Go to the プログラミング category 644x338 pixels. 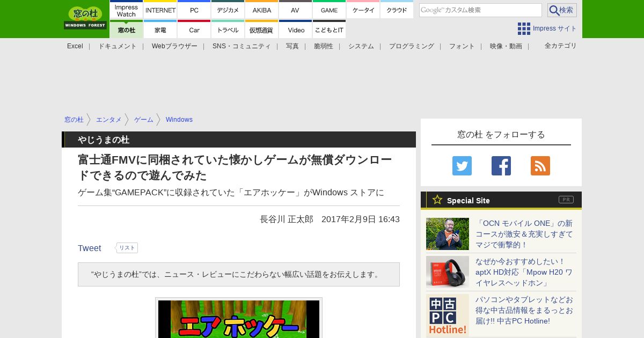click(412, 46)
